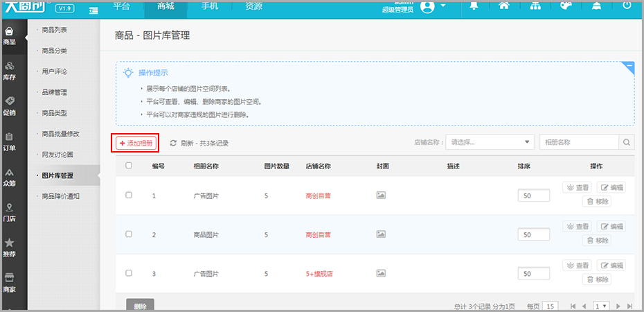Switch to the 平台 top tab

click(122, 6)
